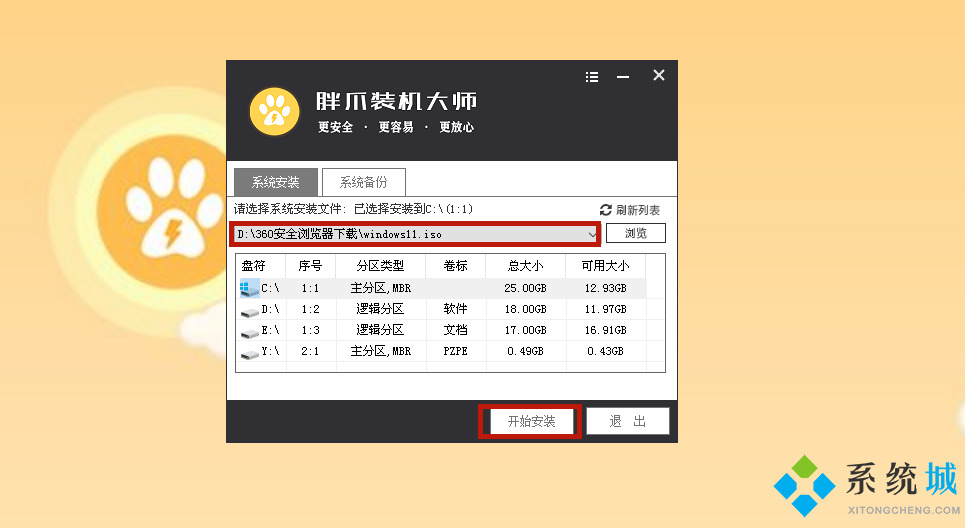965x528 pixels.
Task: Open the menu list icon in title bar
Action: pyautogui.click(x=592, y=77)
